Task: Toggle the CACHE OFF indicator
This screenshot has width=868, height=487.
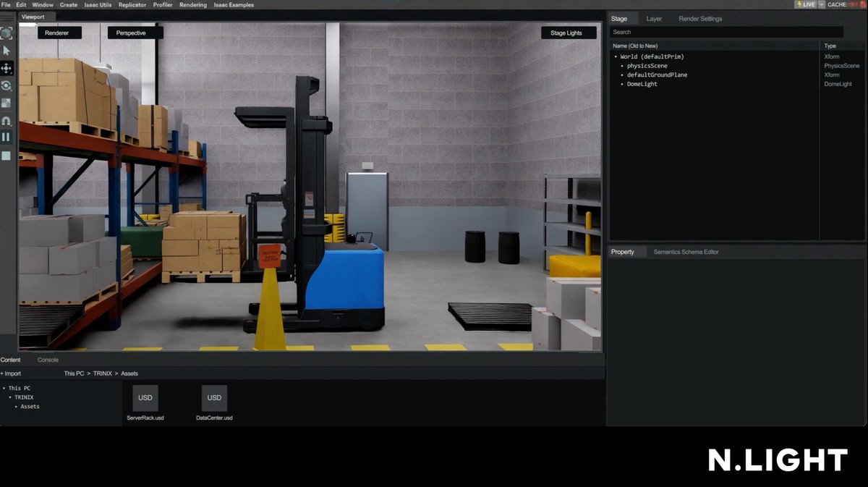Action: (x=847, y=4)
